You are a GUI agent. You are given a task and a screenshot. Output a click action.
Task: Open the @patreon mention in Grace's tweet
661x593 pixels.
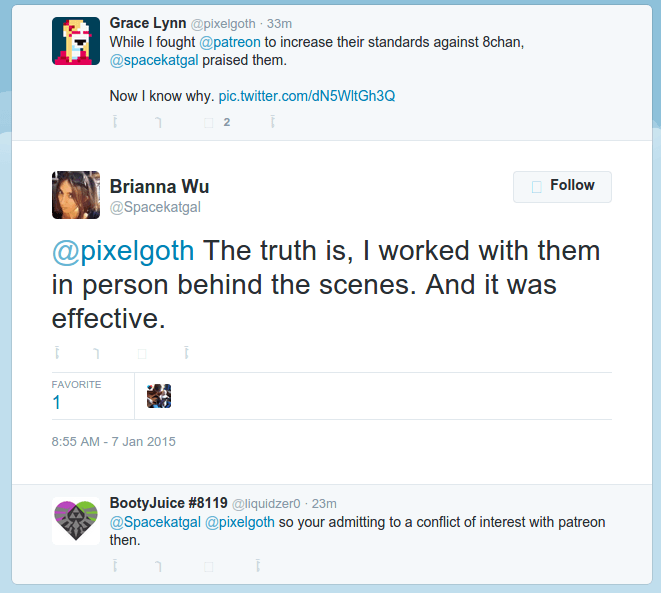230,42
